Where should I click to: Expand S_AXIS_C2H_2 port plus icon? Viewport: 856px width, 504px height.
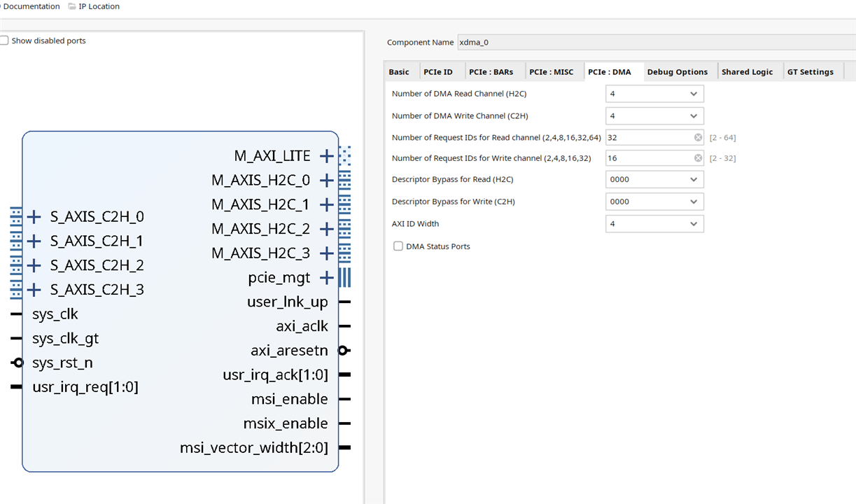tap(34, 265)
